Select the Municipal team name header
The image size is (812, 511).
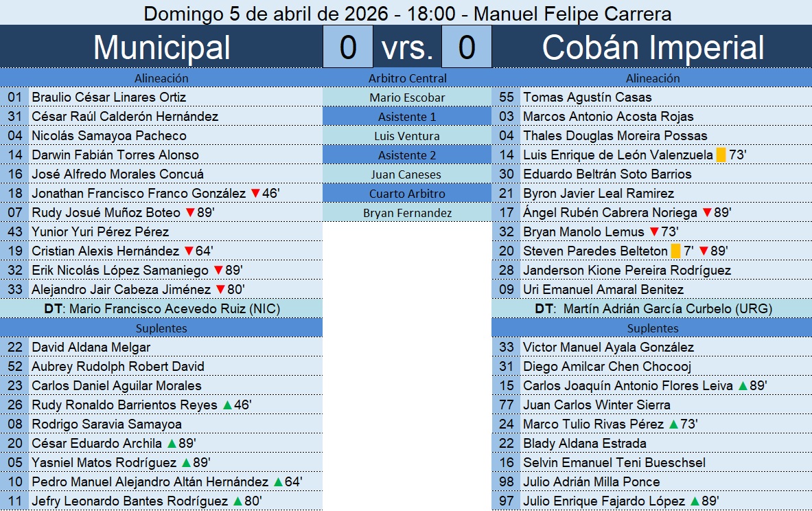(x=161, y=47)
